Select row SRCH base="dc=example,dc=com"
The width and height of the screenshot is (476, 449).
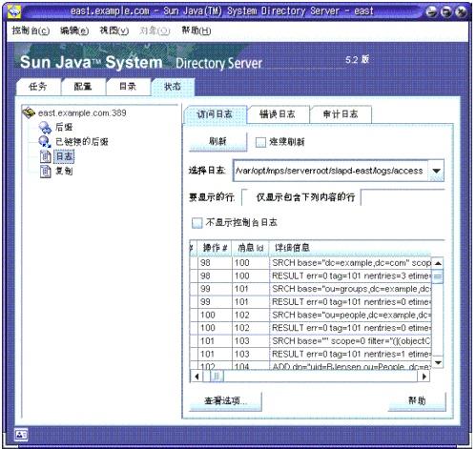coord(310,263)
